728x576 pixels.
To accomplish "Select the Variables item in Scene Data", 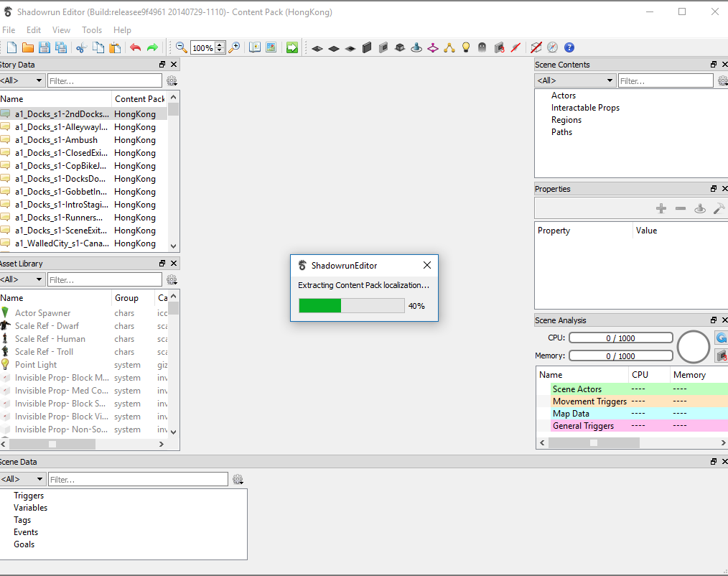I will 31,508.
